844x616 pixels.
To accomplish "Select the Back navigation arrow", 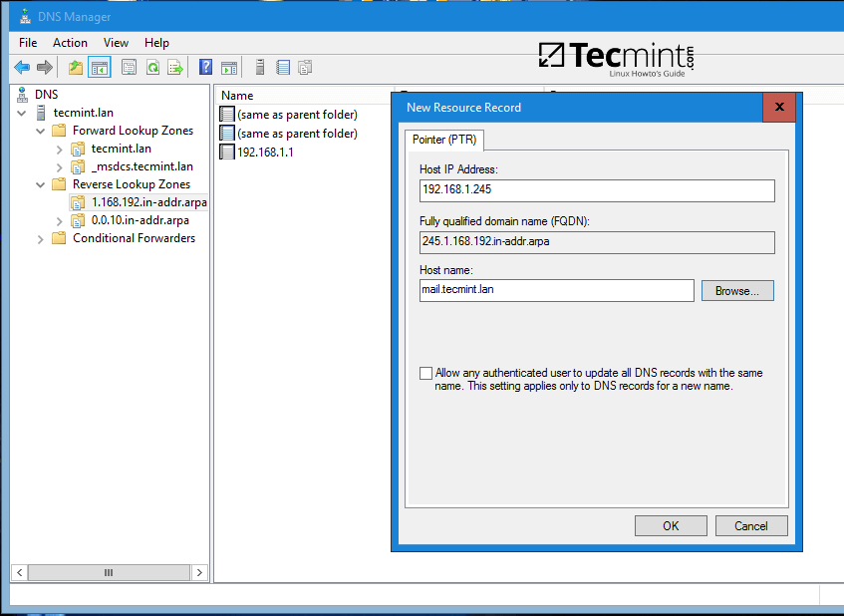I will (22, 67).
